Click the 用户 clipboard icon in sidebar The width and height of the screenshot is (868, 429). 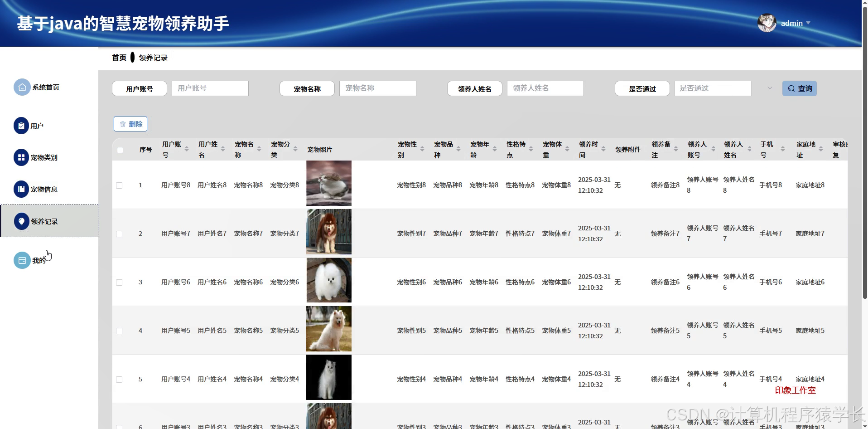pos(21,126)
